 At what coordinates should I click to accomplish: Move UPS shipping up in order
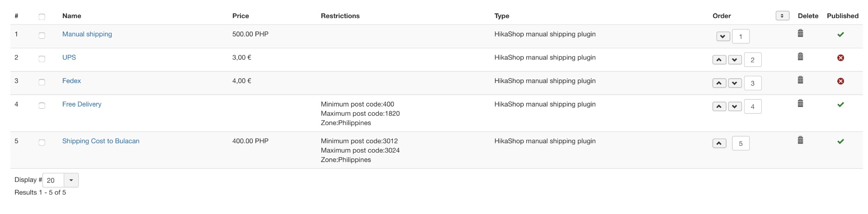(x=719, y=60)
